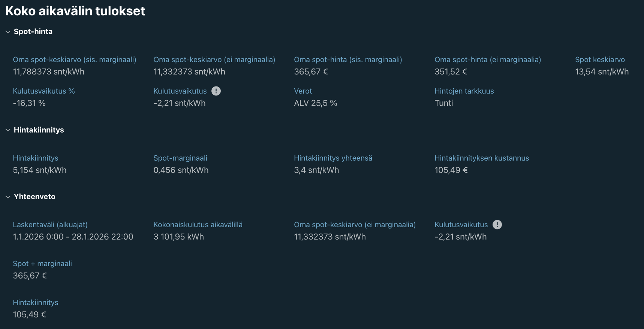Select "Oma spot-hinta (sis. marginaali)" label

(x=347, y=60)
